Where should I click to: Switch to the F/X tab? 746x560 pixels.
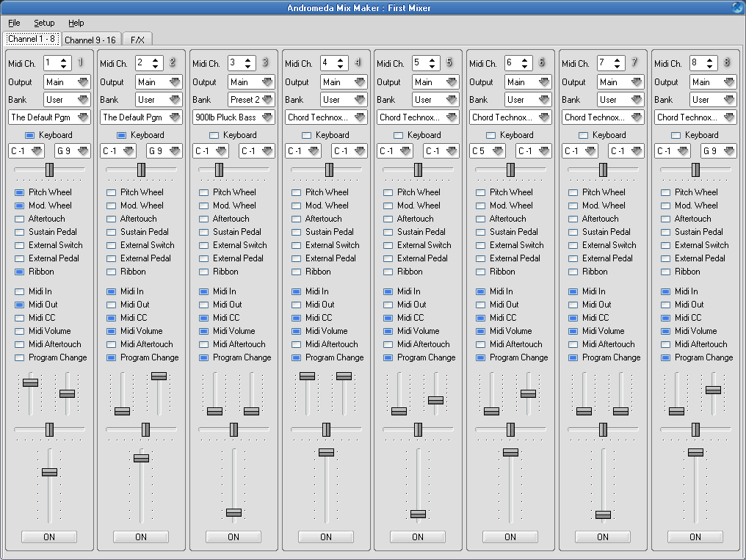click(x=137, y=40)
